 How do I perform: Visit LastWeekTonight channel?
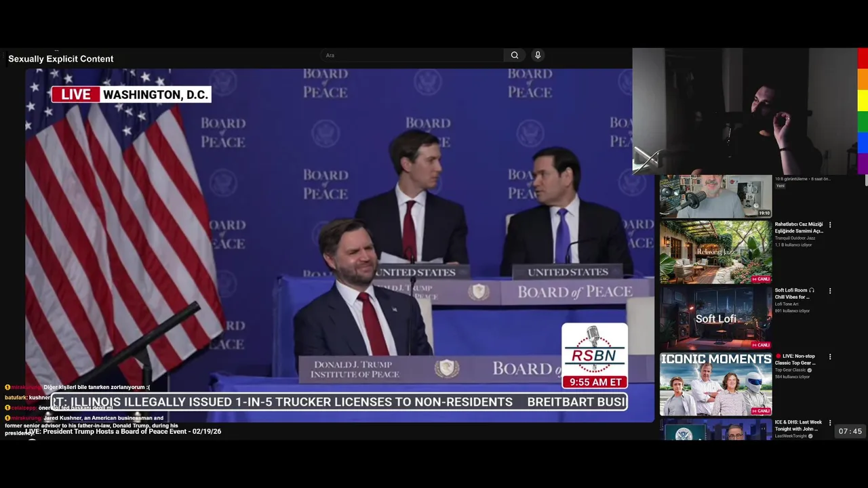tap(791, 436)
